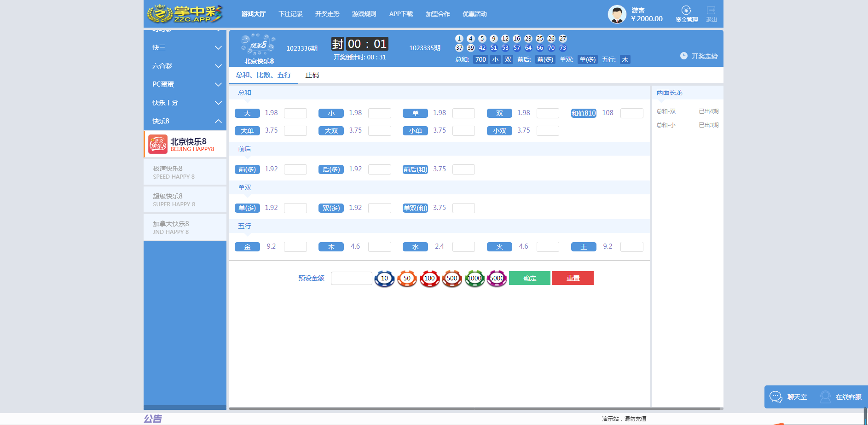
Task: Open 优惠活动 in top navigation
Action: pos(475,14)
